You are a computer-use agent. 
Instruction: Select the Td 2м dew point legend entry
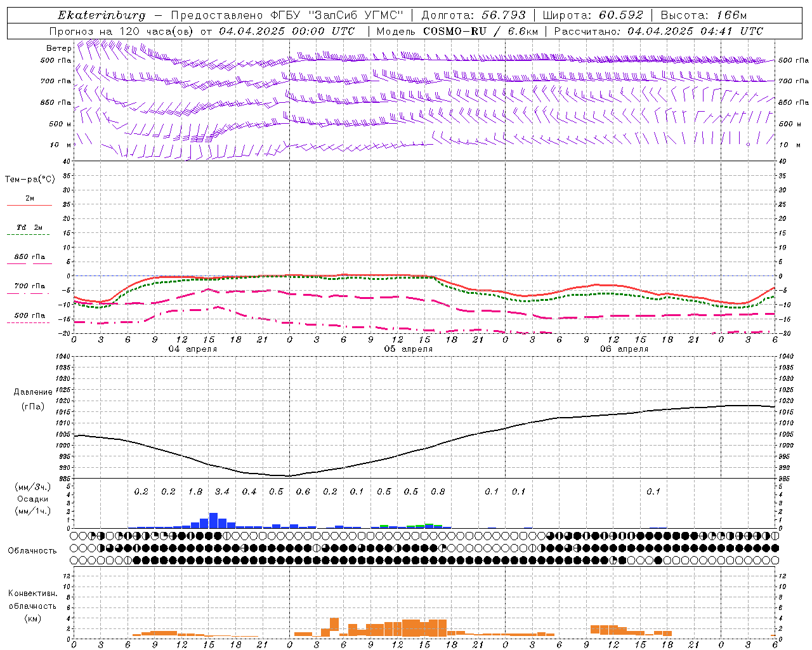(x=30, y=227)
